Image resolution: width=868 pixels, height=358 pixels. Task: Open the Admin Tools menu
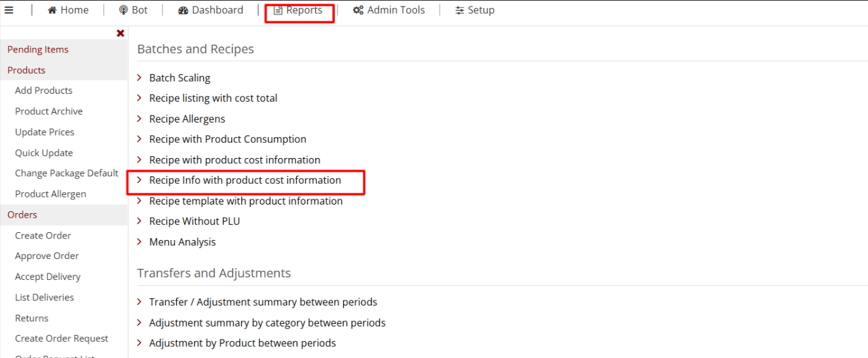[x=396, y=10]
